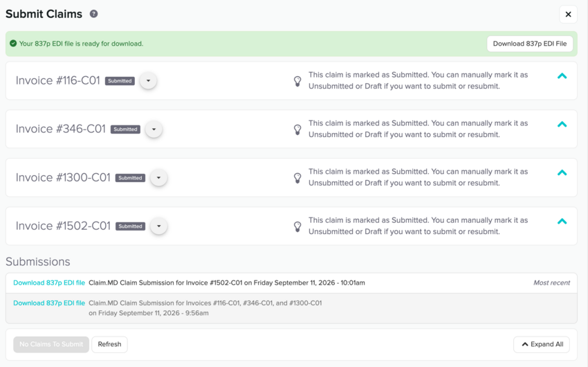Open the status dropdown for Invoice #1300-C01
Viewport: 588px width, 367px height.
coord(158,177)
